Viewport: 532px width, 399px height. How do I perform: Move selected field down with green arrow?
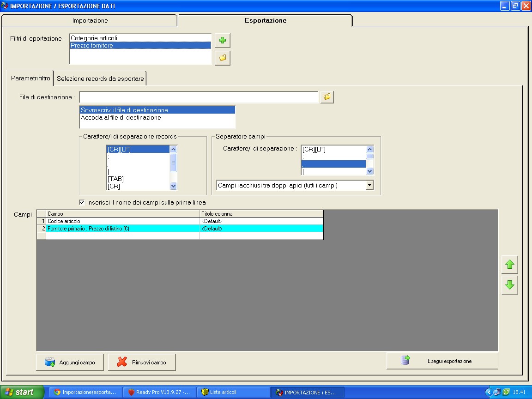coord(510,285)
